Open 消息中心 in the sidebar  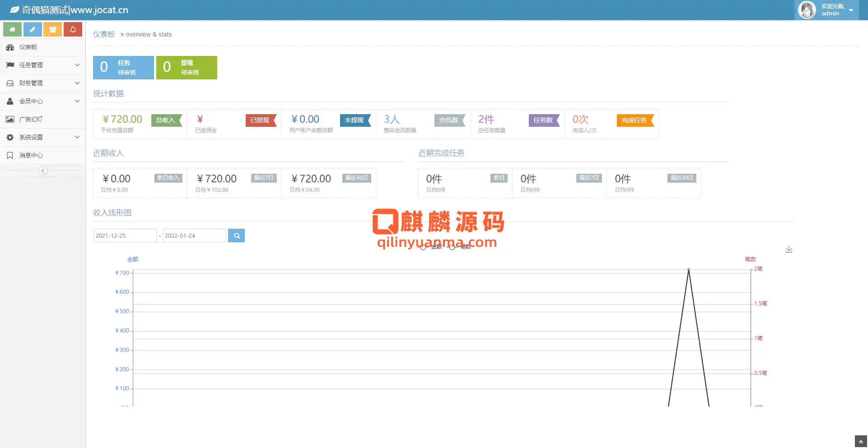pos(31,155)
